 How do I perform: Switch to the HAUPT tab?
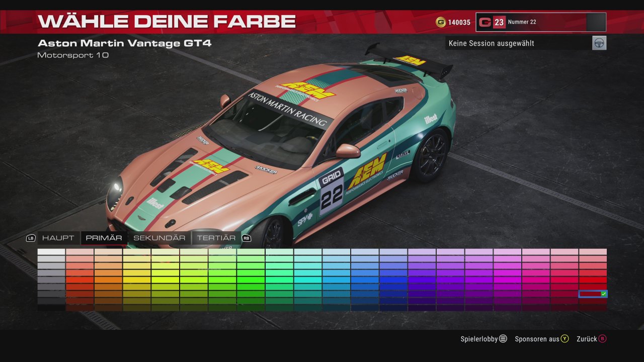58,238
